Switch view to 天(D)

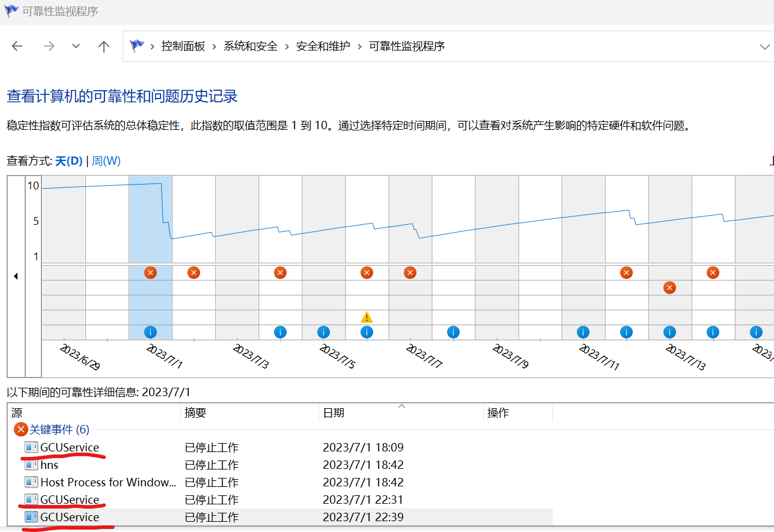[x=69, y=161]
